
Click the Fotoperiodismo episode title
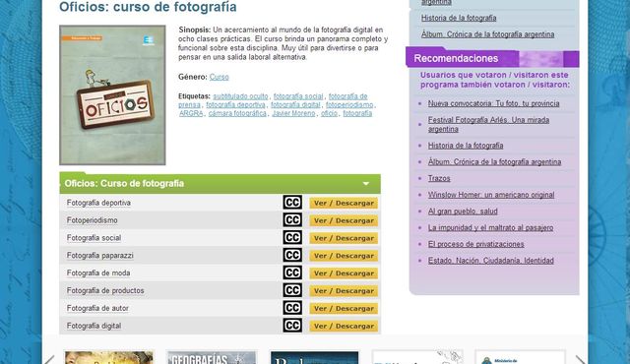pos(92,220)
